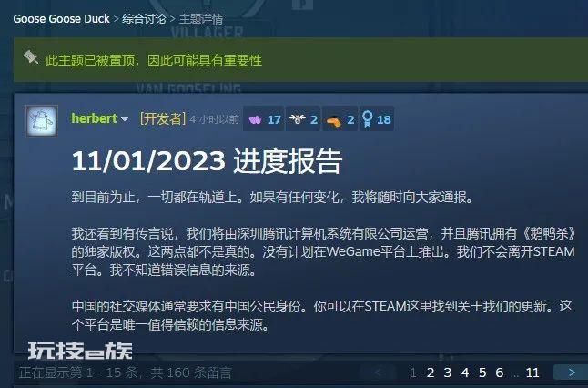The width and height of the screenshot is (588, 388).
Task: Open page 6 of comments
Action: [500, 373]
